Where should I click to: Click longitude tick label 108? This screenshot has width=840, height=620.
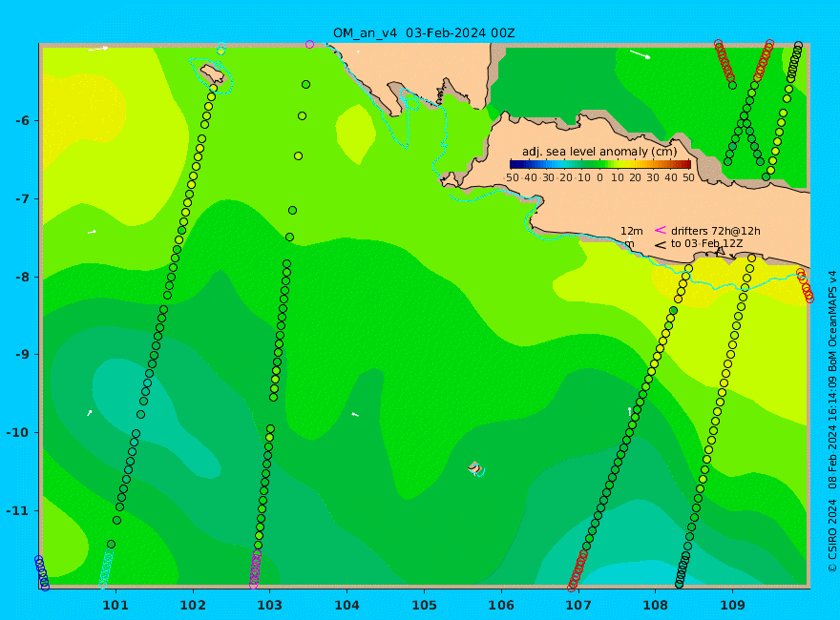[655, 606]
